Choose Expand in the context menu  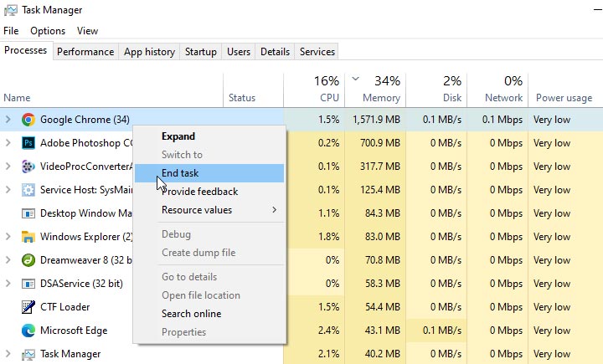pos(209,136)
